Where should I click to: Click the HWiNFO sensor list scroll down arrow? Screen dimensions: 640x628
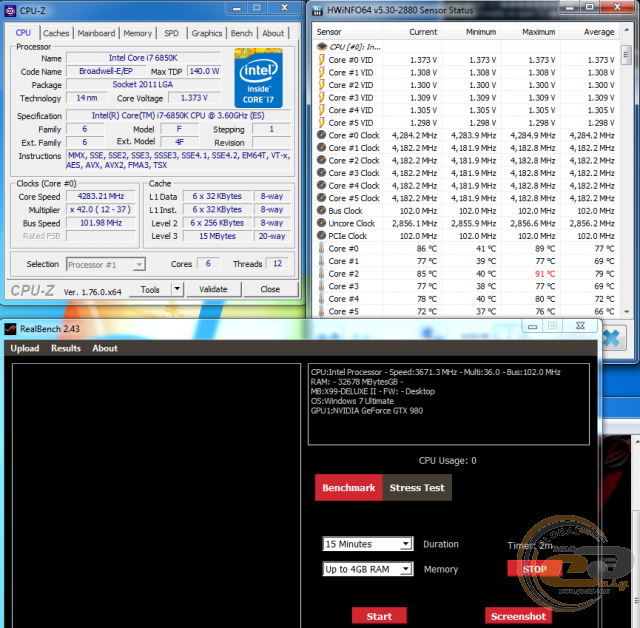tap(627, 311)
